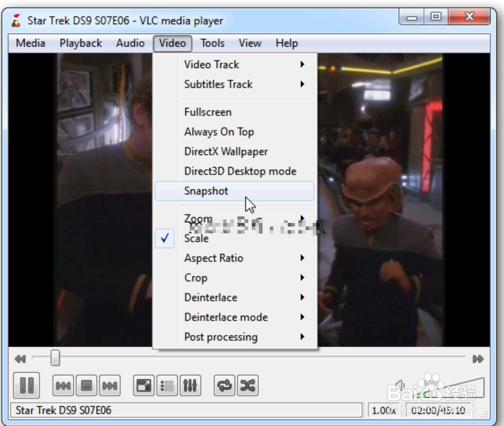Mute audio using the speaker icon

[x=400, y=386]
